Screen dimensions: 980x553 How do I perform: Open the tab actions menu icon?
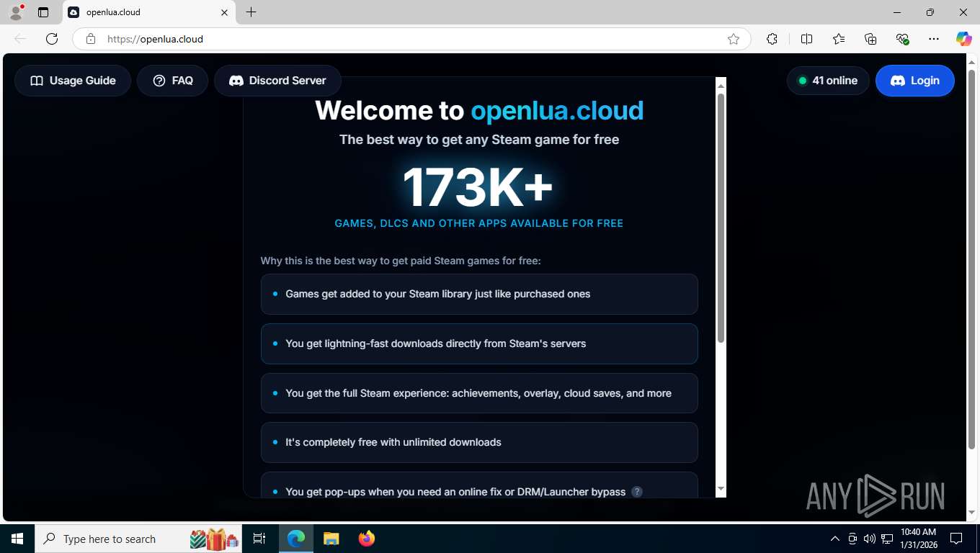(x=43, y=12)
